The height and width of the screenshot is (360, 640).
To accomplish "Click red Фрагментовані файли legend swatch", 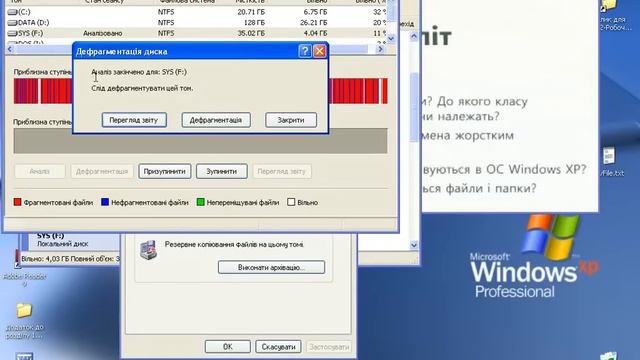I will point(17,202).
